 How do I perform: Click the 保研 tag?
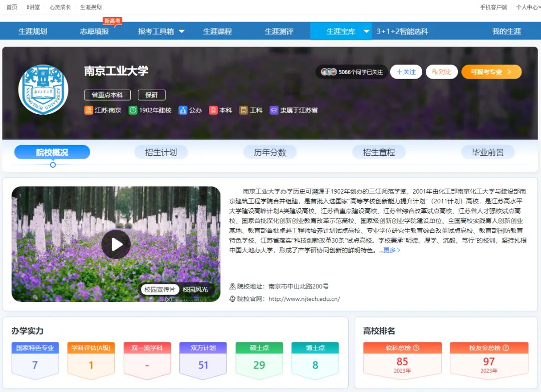[151, 95]
